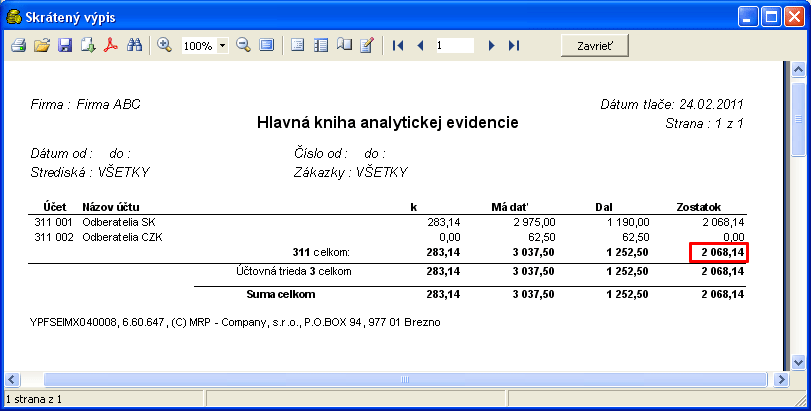Screen dimensions: 811x411
Task: Open a report file with the folder icon
Action: coord(41,45)
